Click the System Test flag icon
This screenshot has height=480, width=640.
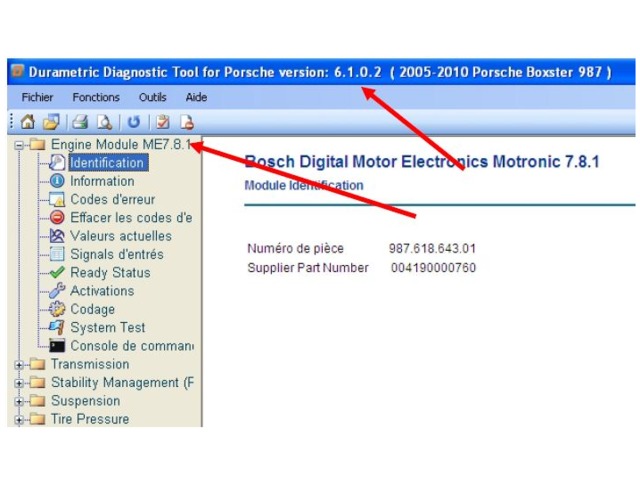click(x=57, y=327)
